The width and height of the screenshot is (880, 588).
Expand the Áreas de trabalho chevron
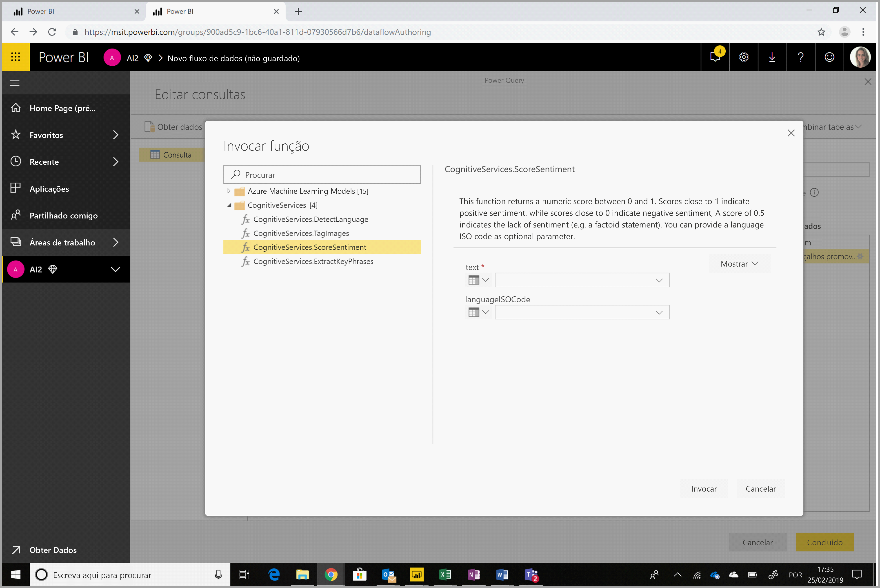(116, 242)
